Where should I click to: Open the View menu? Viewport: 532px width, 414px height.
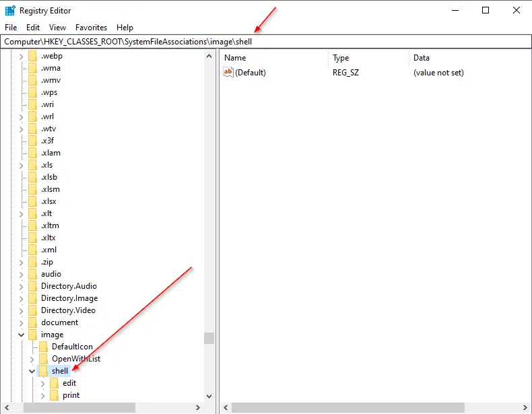coord(57,28)
